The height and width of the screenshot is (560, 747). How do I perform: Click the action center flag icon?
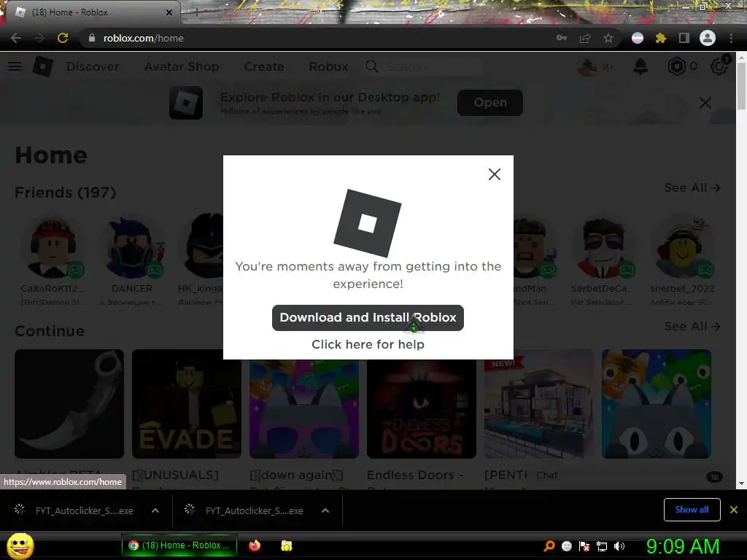click(584, 545)
